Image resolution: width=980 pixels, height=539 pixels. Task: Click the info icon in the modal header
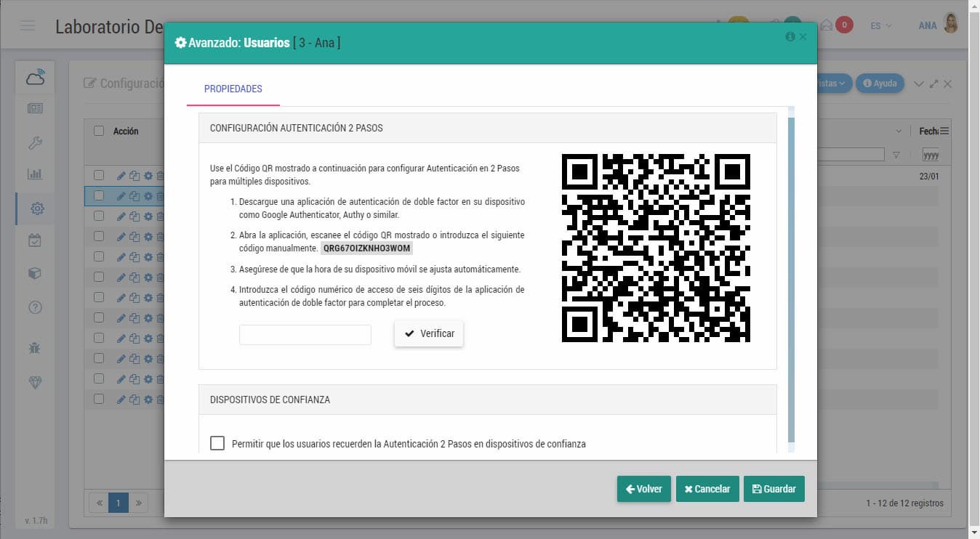tap(790, 36)
